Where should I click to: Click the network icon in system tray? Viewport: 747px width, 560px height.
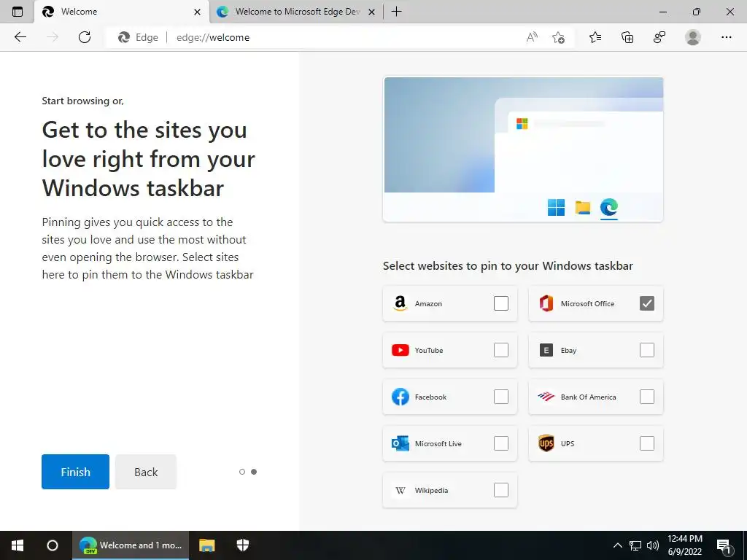pyautogui.click(x=635, y=545)
